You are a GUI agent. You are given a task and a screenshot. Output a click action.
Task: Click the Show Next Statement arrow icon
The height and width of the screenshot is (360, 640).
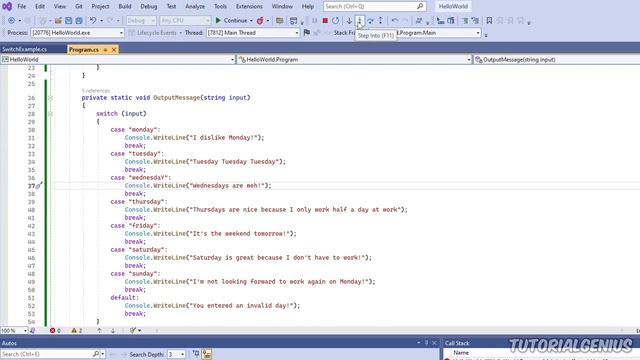(x=349, y=20)
